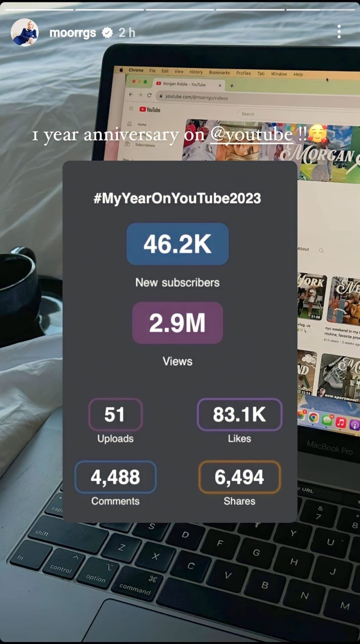This screenshot has height=644, width=360.
Task: Tap the @youtube mention link
Action: pyautogui.click(x=252, y=134)
